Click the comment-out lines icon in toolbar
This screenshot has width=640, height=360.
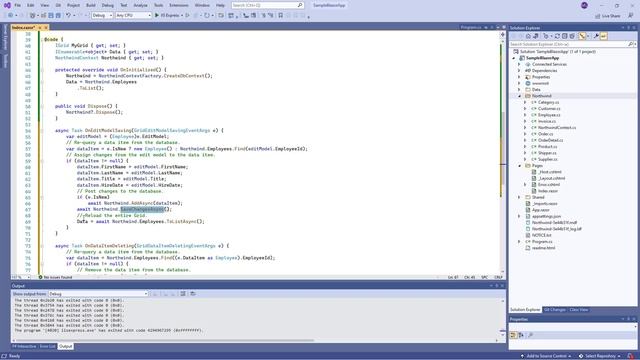(x=263, y=15)
